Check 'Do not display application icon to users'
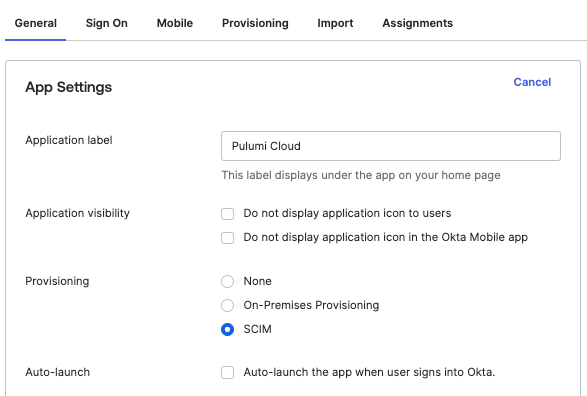The height and width of the screenshot is (396, 587). point(228,214)
